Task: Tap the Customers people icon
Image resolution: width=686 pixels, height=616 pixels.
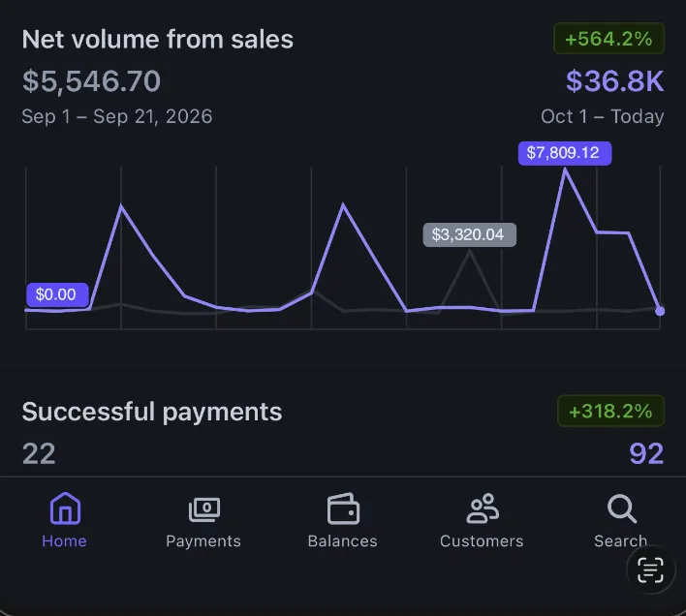Action: click(x=483, y=508)
